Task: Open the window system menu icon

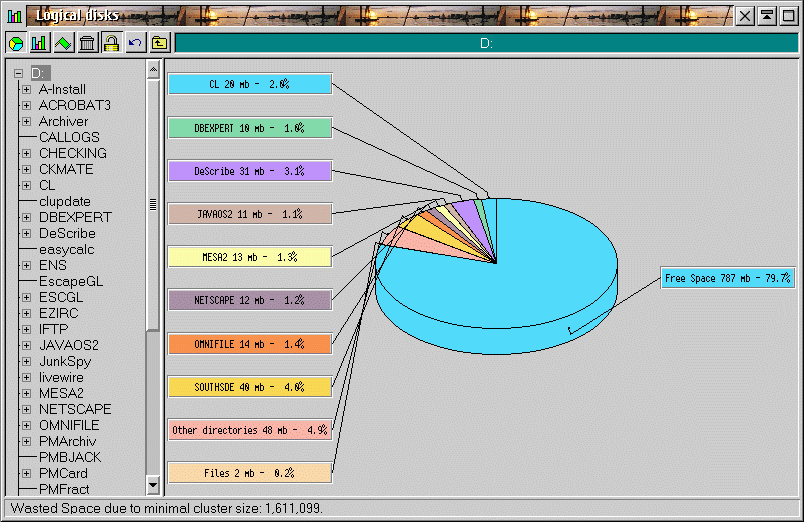Action: click(x=14, y=15)
